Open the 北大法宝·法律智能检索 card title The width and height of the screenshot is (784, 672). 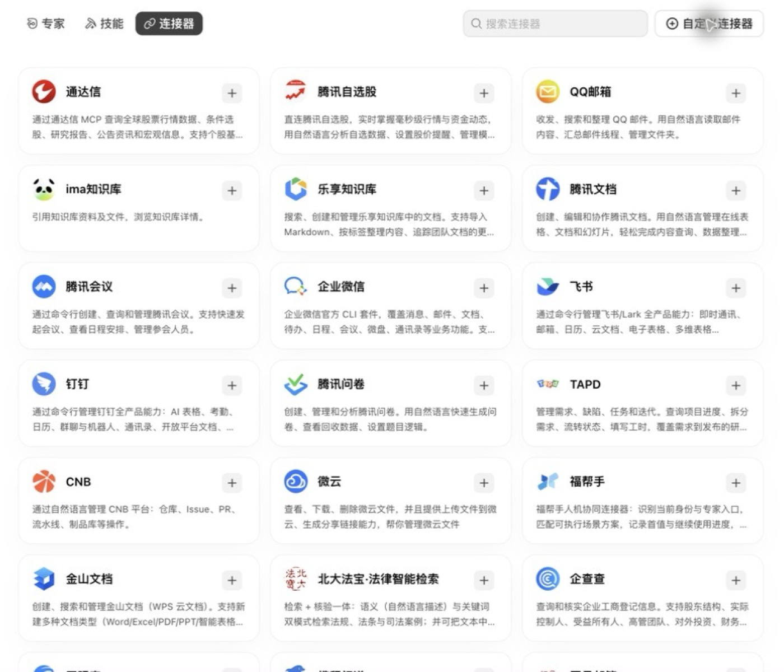379,579
